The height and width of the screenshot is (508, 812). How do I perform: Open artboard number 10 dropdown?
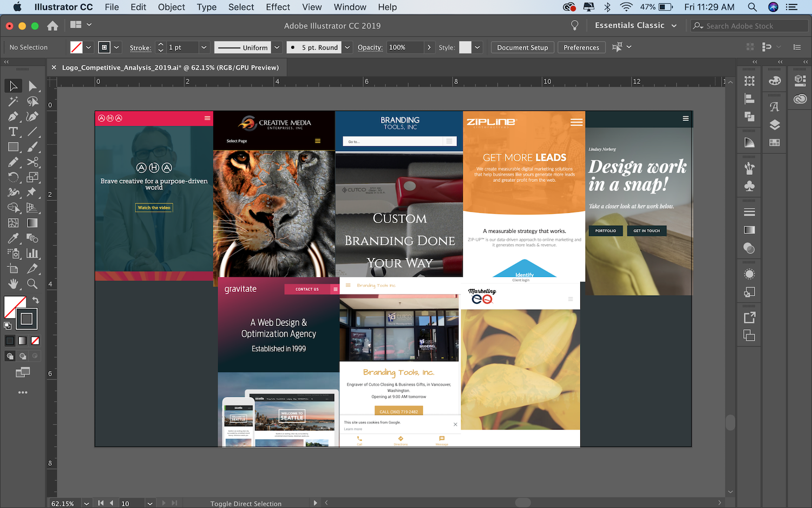[x=150, y=503]
